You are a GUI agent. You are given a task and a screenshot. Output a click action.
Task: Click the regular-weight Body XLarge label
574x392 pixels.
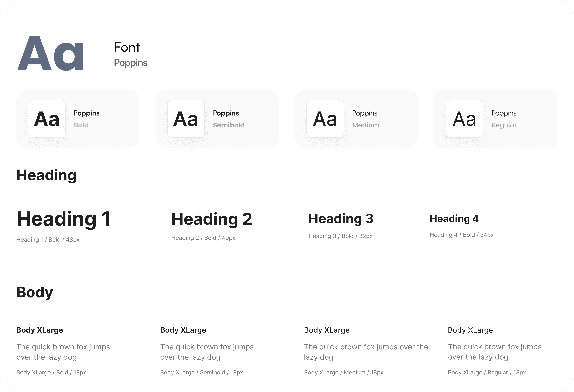[x=470, y=330]
